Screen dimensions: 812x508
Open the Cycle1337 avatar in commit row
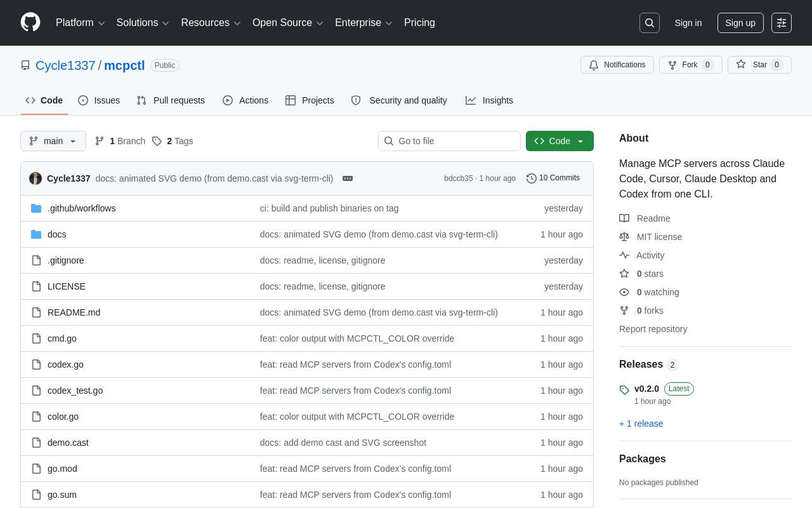click(36, 178)
